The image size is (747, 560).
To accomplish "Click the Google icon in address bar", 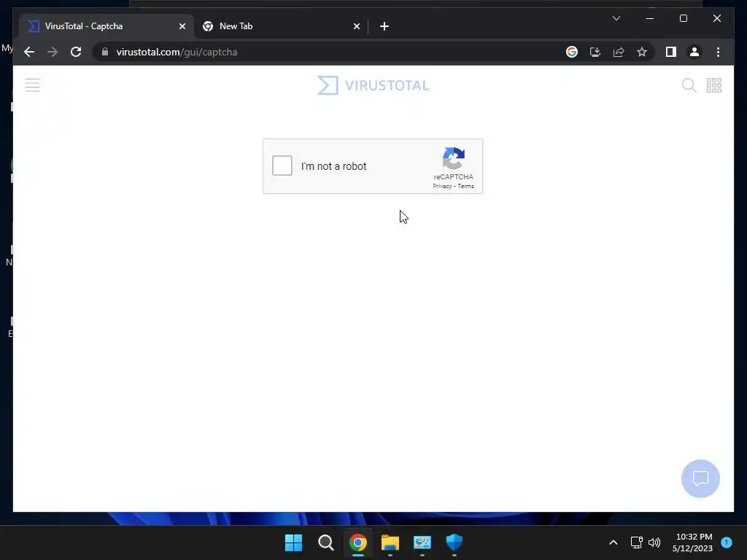I will click(x=572, y=52).
